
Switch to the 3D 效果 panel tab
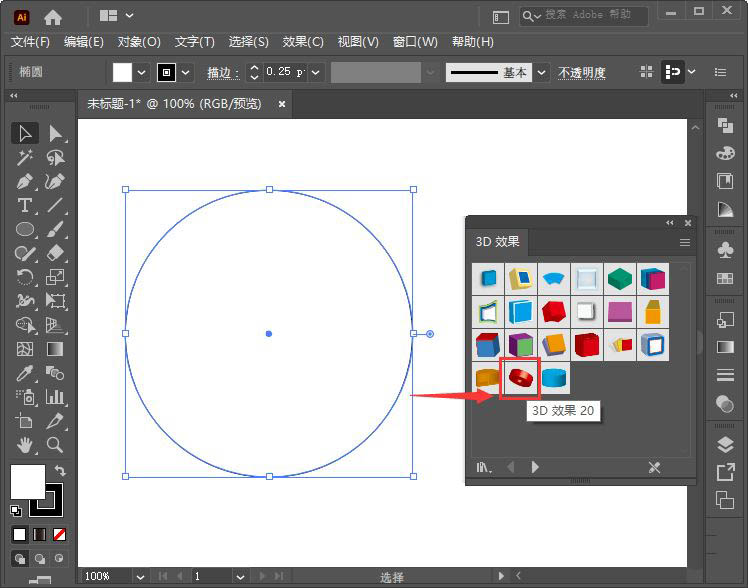tap(497, 242)
